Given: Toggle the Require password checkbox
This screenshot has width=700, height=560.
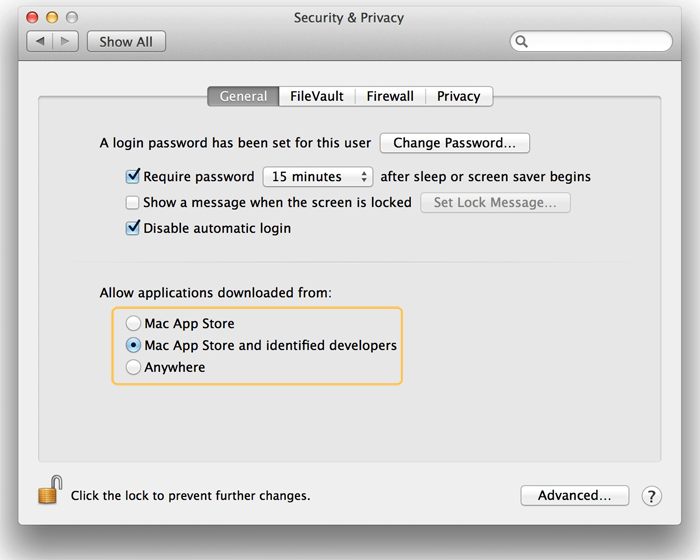Looking at the screenshot, I should click(133, 176).
